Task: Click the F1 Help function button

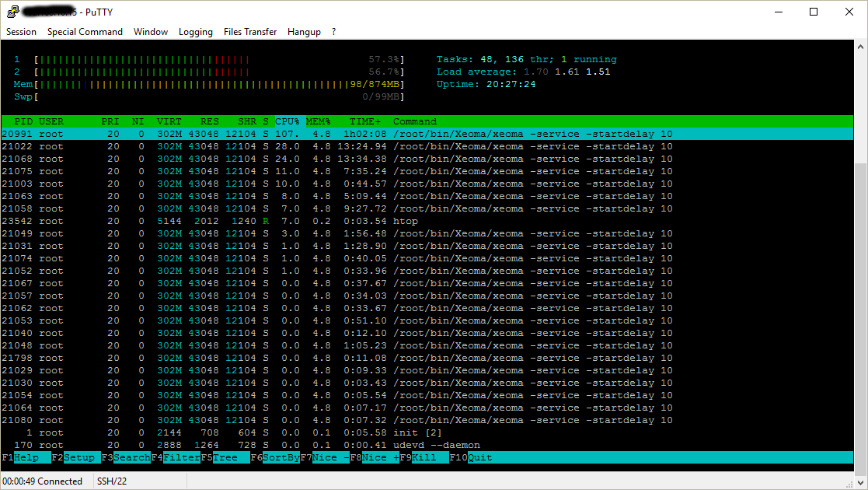Action: click(x=26, y=458)
